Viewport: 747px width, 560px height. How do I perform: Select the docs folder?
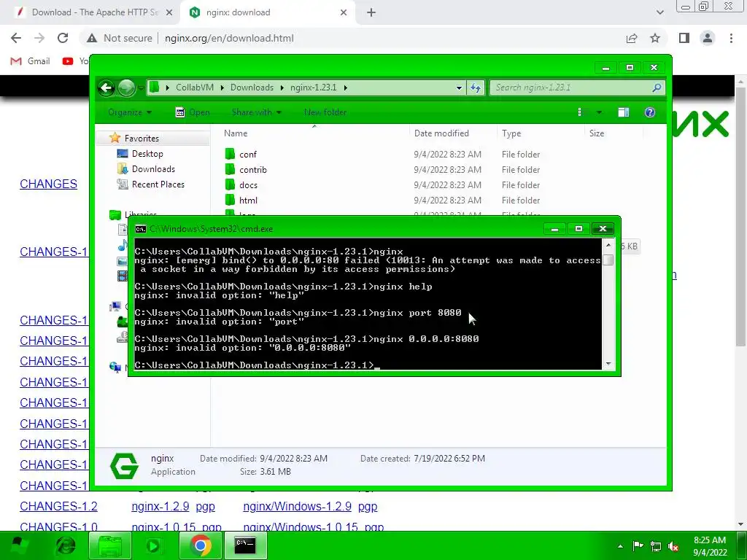coord(248,184)
